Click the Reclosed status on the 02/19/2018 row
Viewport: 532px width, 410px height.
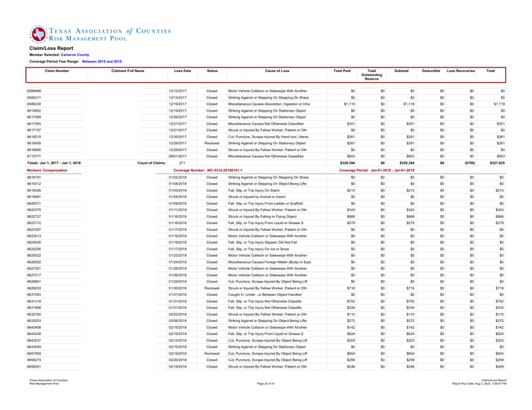click(212, 353)
